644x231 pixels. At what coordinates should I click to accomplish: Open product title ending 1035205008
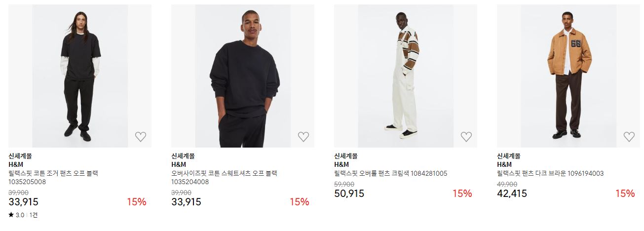tap(53, 177)
